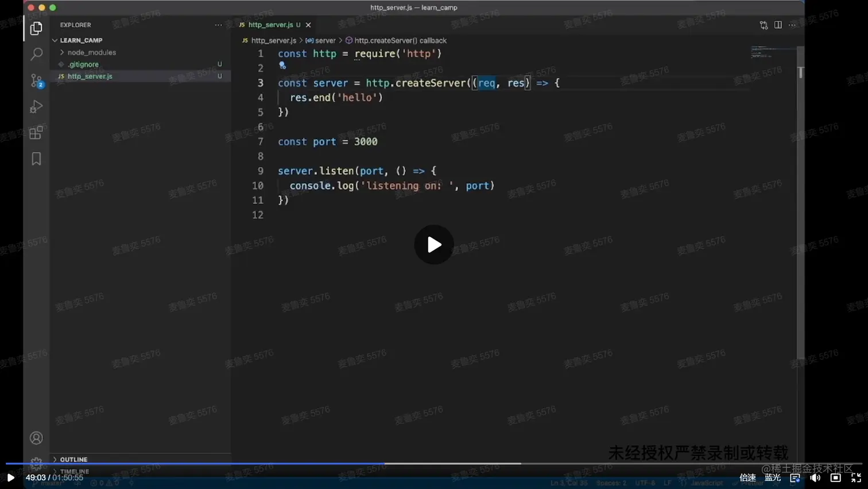Image resolution: width=868 pixels, height=489 pixels.
Task: Click 'createServer' on line 3
Action: point(431,83)
